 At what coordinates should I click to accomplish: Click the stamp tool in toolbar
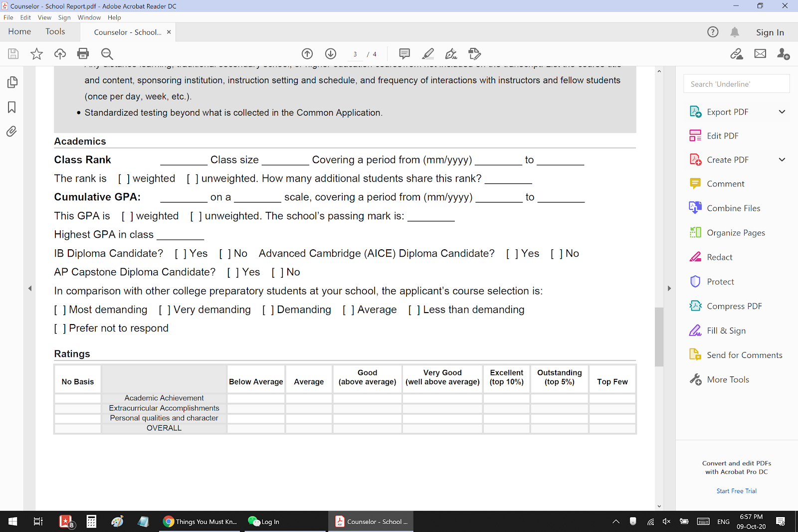coord(475,54)
